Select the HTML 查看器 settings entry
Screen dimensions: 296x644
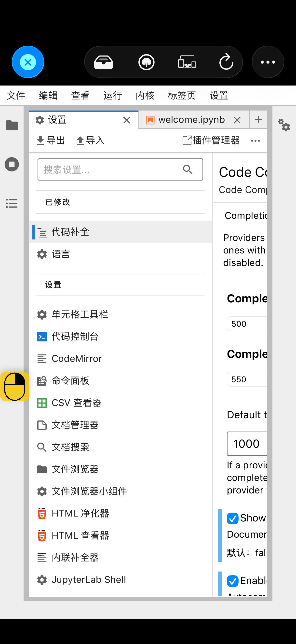point(121,535)
